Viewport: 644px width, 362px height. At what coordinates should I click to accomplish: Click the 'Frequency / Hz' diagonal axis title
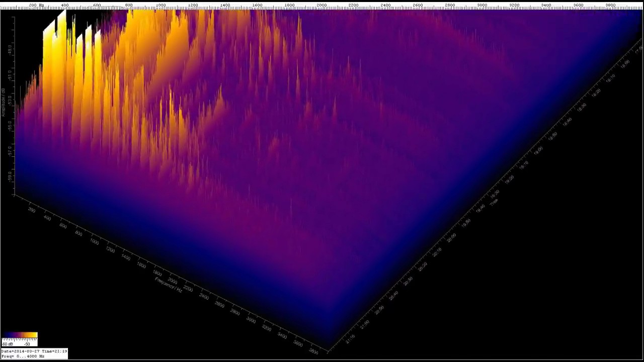[x=169, y=285]
